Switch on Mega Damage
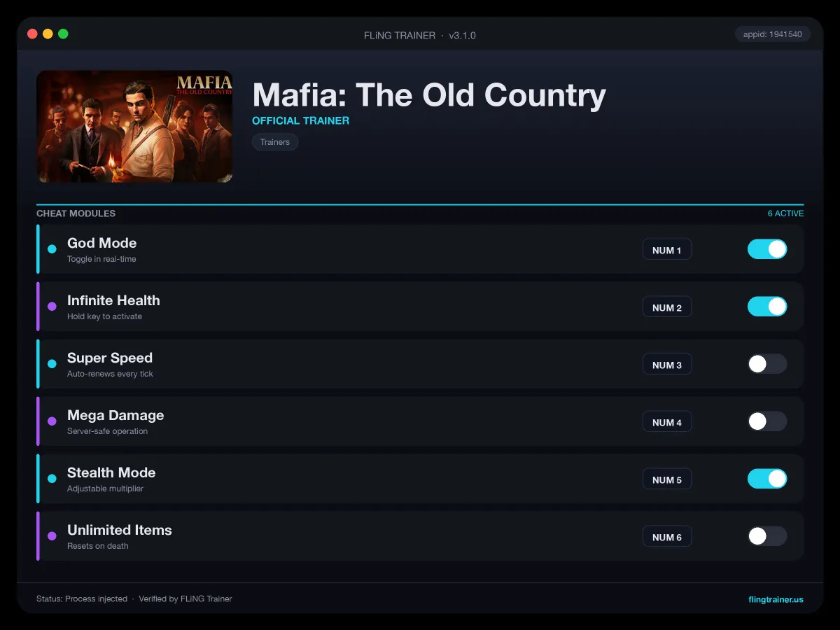This screenshot has width=840, height=630. coord(767,421)
